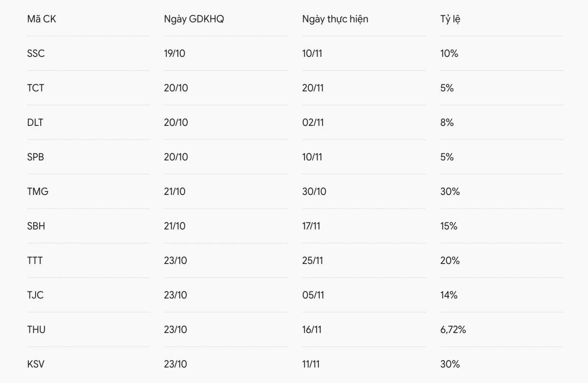
Task: Click the 25/11 execution date for TTT
Action: pos(313,261)
